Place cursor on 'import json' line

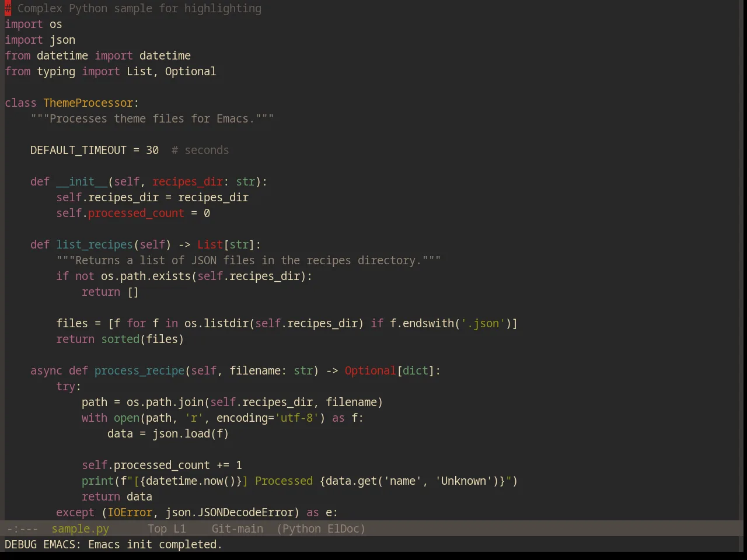[40, 40]
